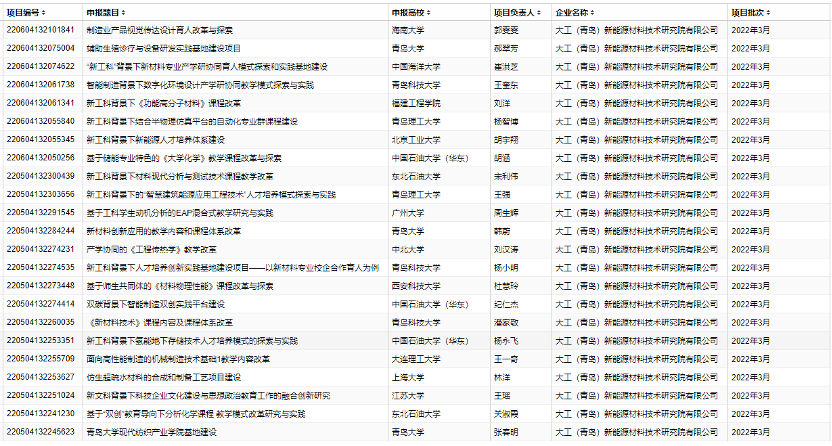Click the ID 220504132274231
The image size is (832, 446).
tap(40, 249)
